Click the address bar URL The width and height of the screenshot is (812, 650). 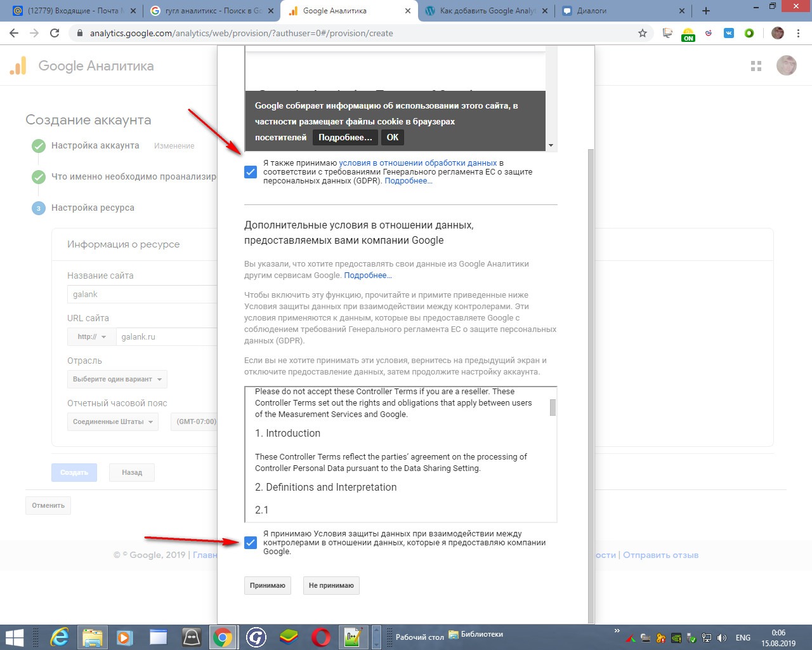pyautogui.click(x=242, y=33)
